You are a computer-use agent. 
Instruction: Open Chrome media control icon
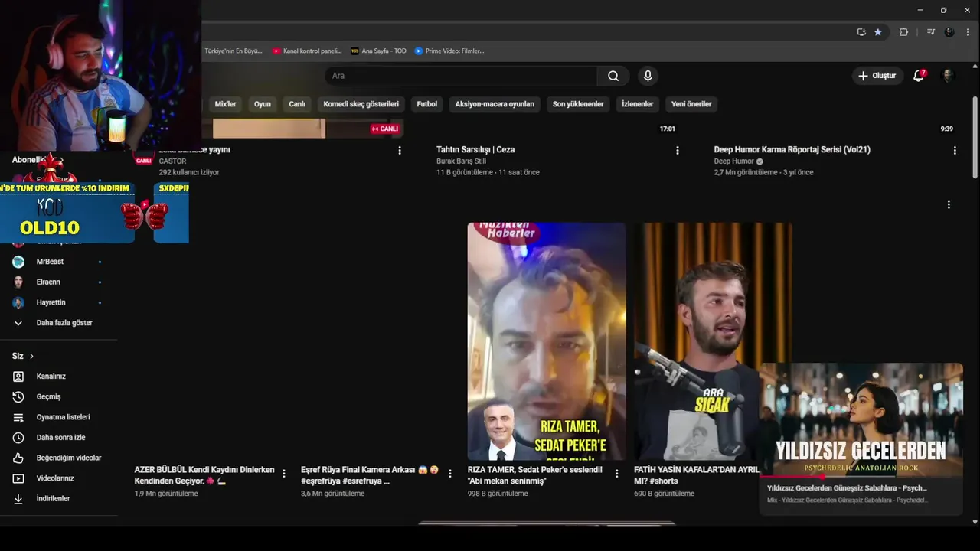pyautogui.click(x=931, y=32)
